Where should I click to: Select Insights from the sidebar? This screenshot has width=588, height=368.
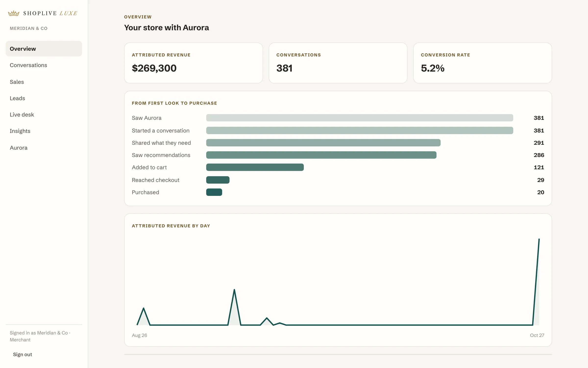click(x=44, y=131)
